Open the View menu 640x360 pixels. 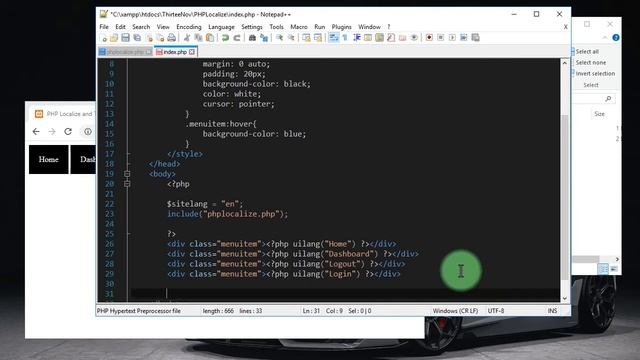coord(163,27)
